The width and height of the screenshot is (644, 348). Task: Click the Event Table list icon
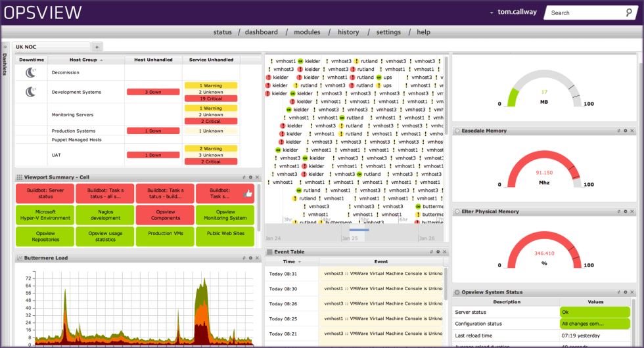(270, 252)
